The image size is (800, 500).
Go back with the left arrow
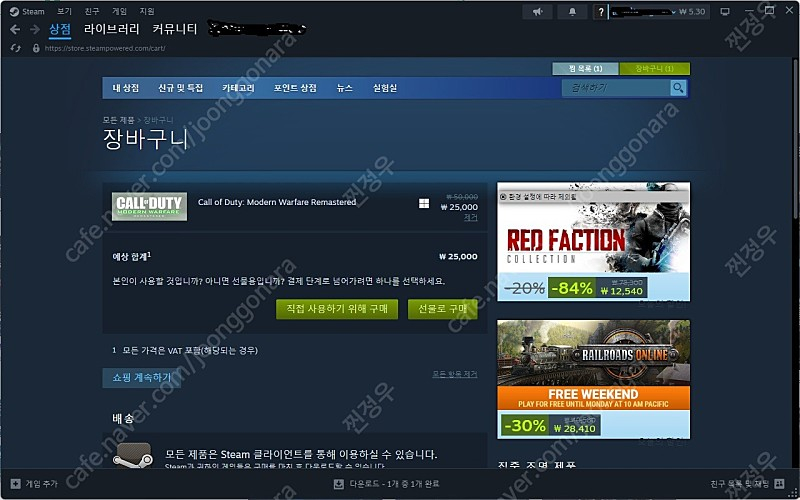(x=15, y=30)
